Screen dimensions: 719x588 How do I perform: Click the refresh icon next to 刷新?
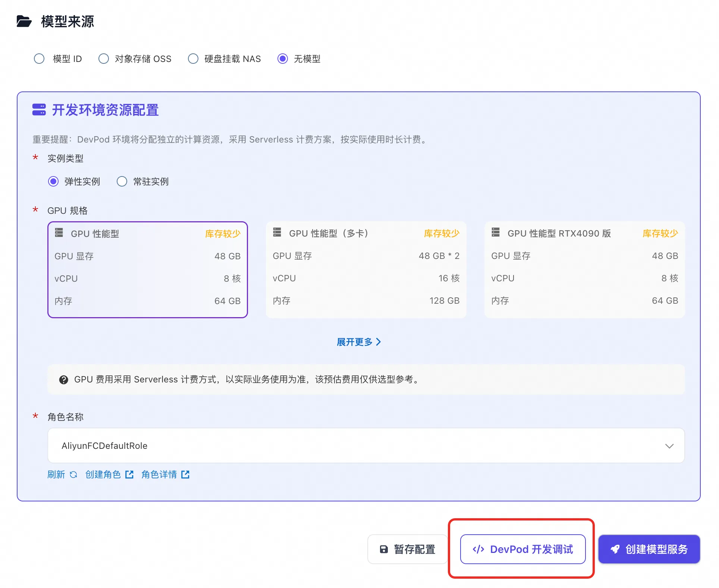click(73, 475)
